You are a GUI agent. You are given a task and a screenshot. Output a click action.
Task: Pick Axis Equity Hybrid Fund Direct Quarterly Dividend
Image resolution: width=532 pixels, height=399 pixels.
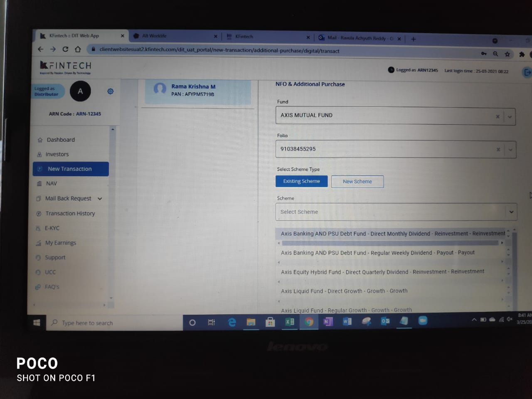(x=382, y=272)
